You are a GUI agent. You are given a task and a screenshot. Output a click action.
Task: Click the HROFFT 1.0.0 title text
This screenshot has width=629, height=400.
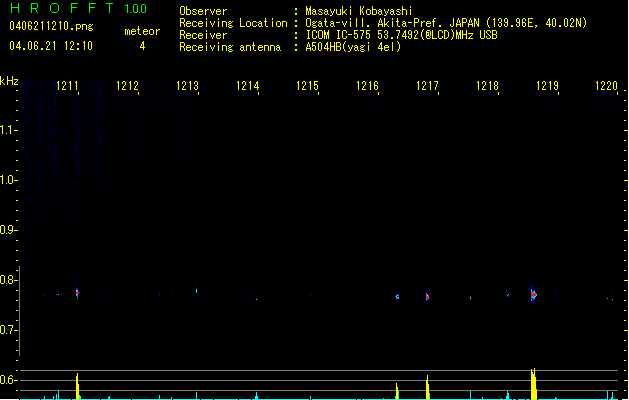pos(79,8)
